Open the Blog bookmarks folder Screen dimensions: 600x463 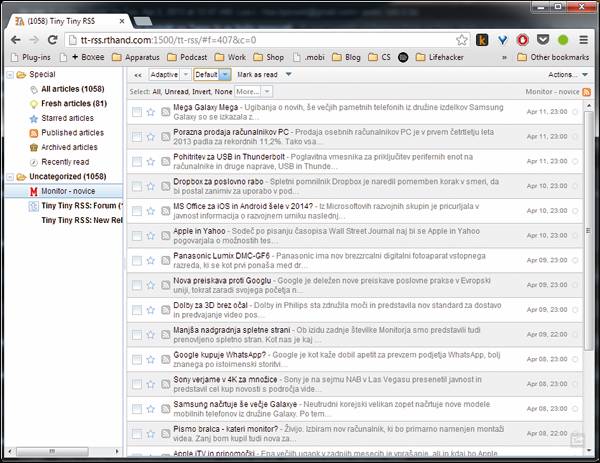[x=346, y=57]
